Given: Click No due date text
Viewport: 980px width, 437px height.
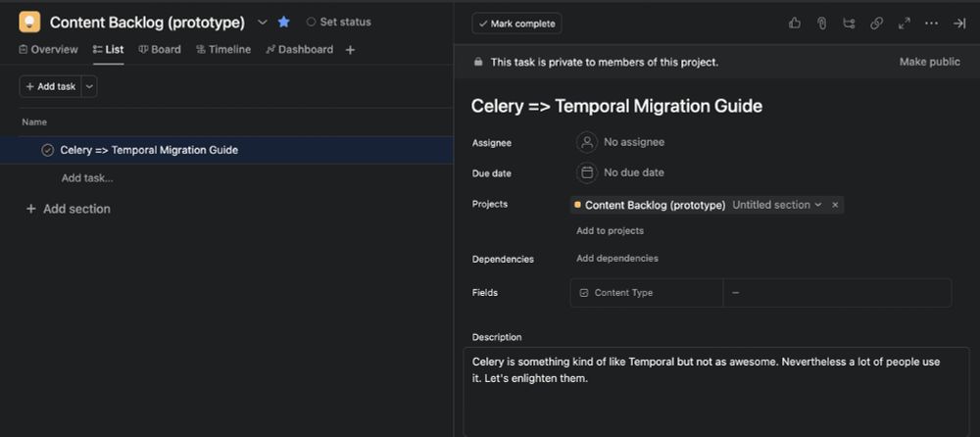Looking at the screenshot, I should 634,172.
